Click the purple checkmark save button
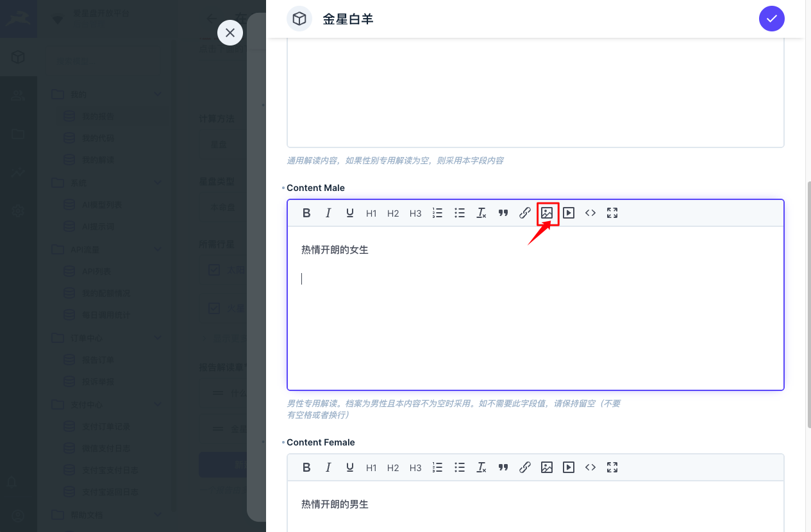811x532 pixels. coord(772,19)
